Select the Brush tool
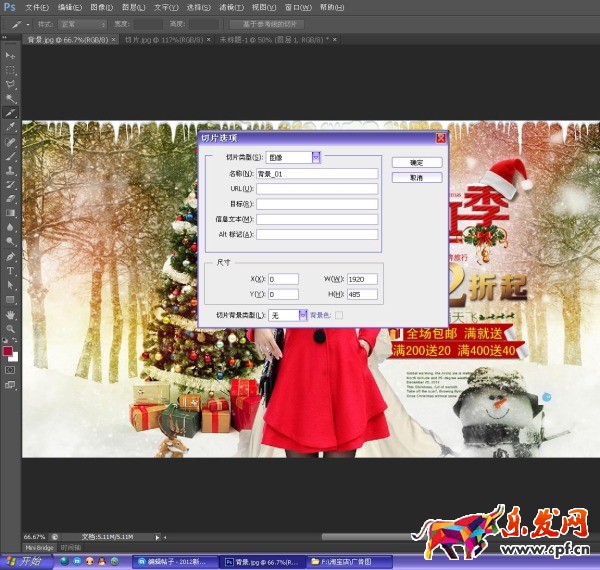The height and width of the screenshot is (570, 600). coord(10,156)
